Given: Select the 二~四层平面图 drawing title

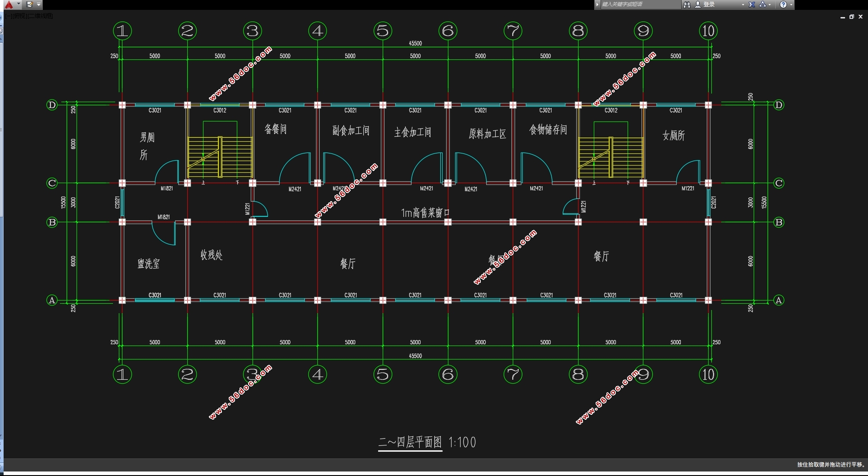Looking at the screenshot, I should [x=410, y=442].
